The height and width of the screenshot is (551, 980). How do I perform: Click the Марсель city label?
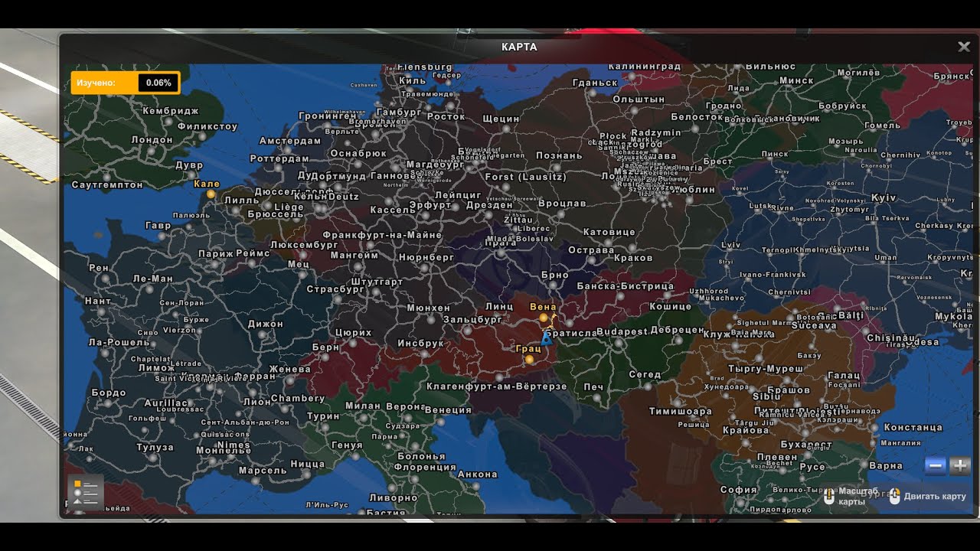pyautogui.click(x=263, y=471)
